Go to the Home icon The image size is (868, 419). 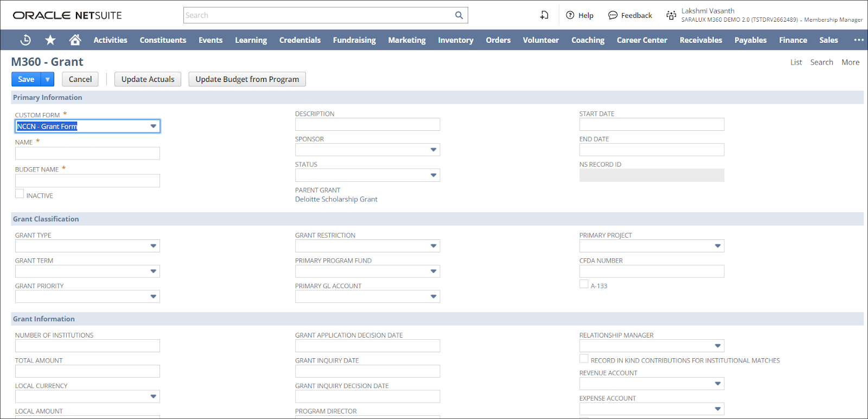tap(75, 40)
